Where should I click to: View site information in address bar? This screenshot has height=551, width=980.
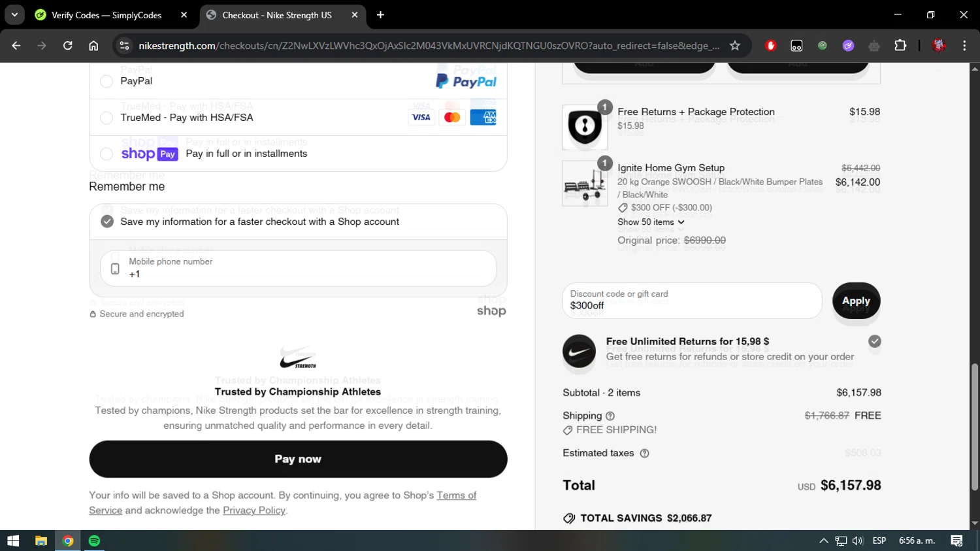pyautogui.click(x=124, y=46)
